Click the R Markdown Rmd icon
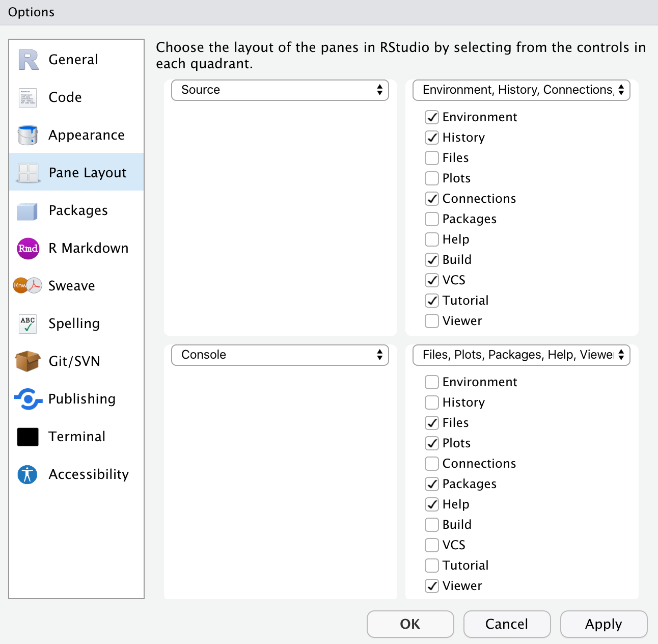The width and height of the screenshot is (658, 644). pyautogui.click(x=28, y=248)
